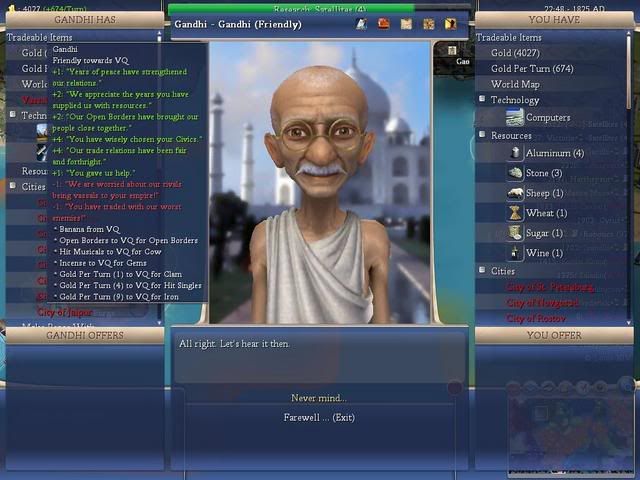Screen dimensions: 640x480
Task: Click City of Novgorod in your cities
Action: coord(542,303)
